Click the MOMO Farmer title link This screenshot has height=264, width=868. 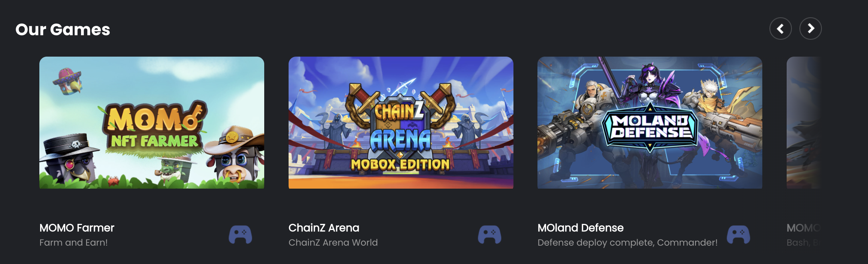[77, 228]
